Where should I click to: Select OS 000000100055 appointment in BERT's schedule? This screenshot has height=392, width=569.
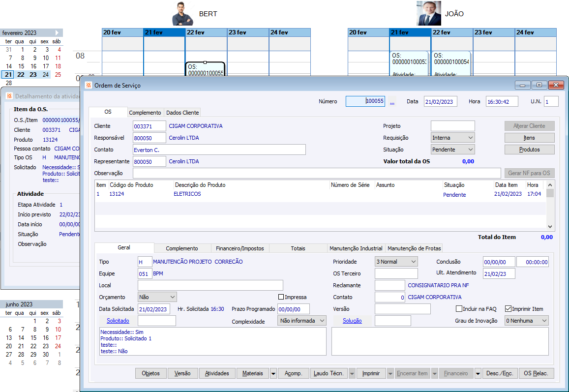[x=206, y=69]
